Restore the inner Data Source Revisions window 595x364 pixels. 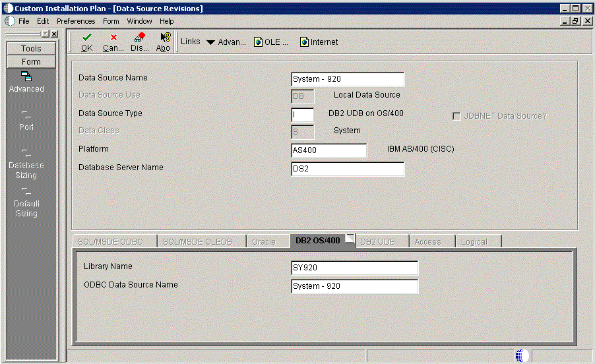click(x=576, y=21)
